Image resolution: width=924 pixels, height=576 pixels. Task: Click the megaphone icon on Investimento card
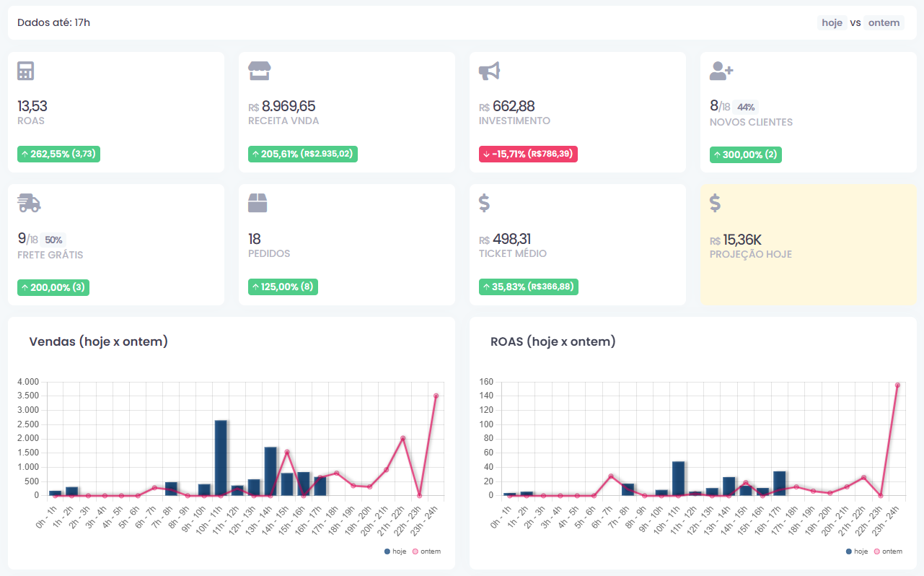pos(489,71)
